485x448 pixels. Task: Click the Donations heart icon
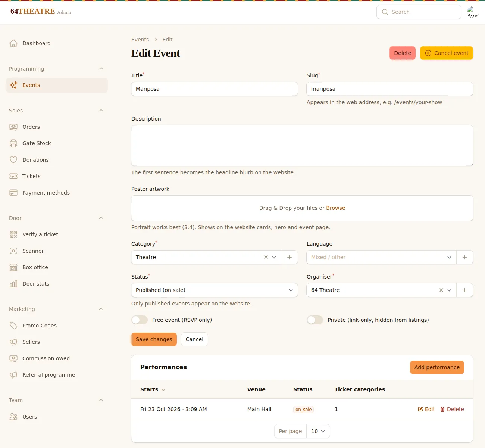(13, 160)
